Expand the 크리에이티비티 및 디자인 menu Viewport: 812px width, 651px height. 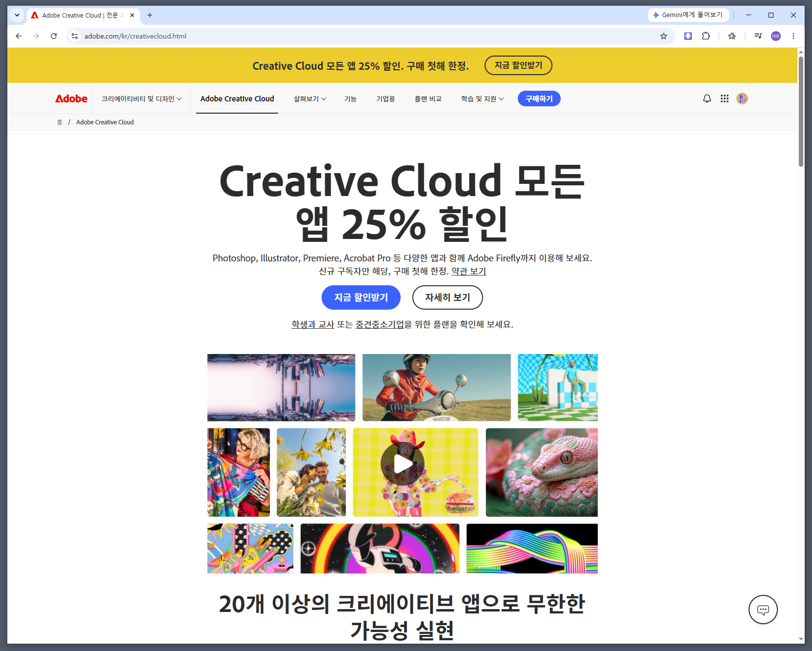(x=142, y=99)
